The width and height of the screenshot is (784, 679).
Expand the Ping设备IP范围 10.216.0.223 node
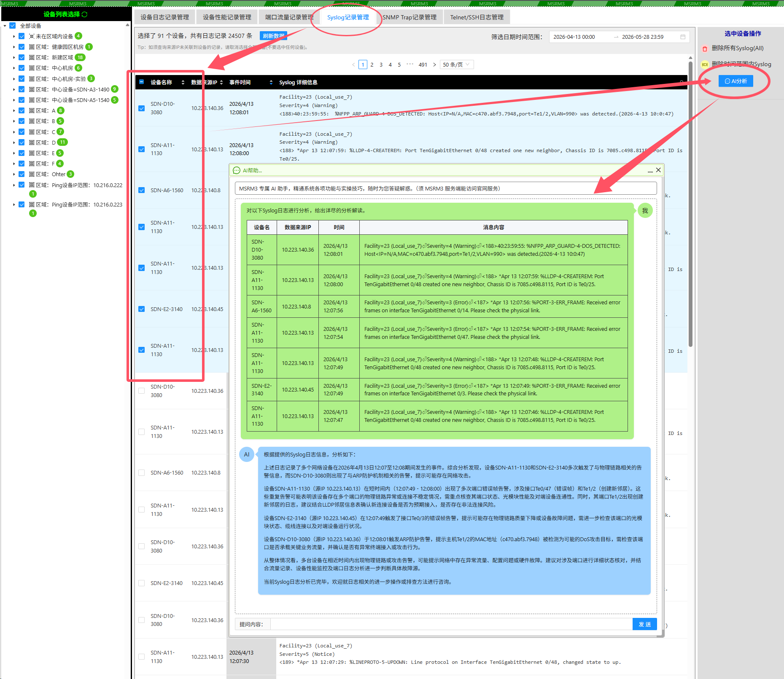point(14,204)
